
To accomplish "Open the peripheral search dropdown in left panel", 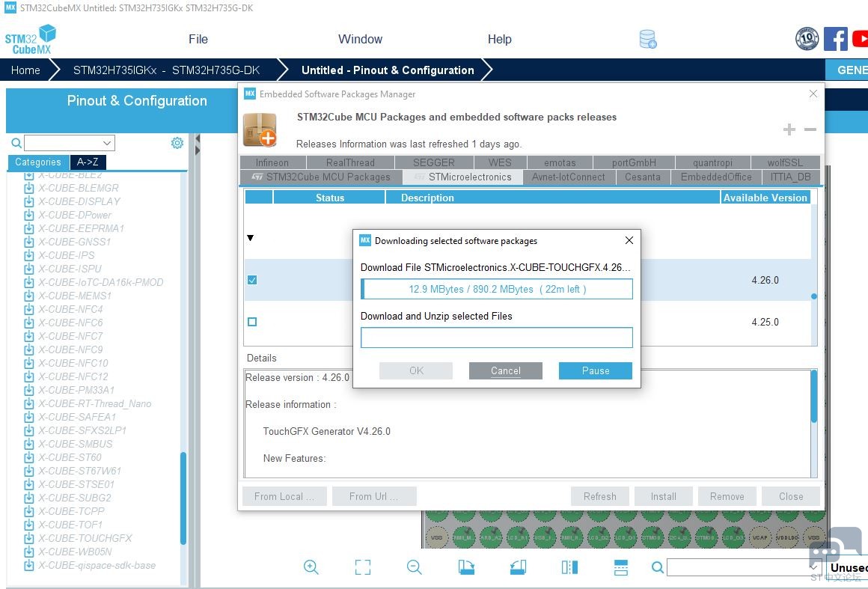I will [107, 143].
